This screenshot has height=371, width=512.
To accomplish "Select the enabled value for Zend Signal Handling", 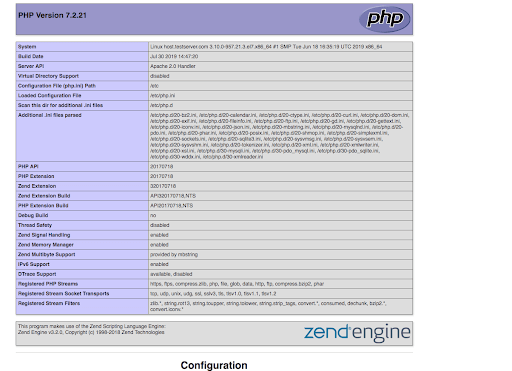I will coord(159,235).
